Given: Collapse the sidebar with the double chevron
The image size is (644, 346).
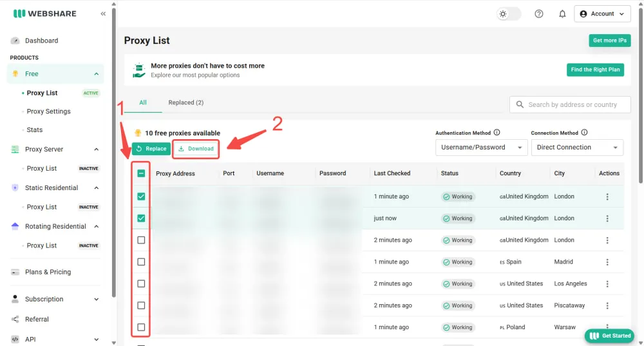Looking at the screenshot, I should [x=103, y=14].
